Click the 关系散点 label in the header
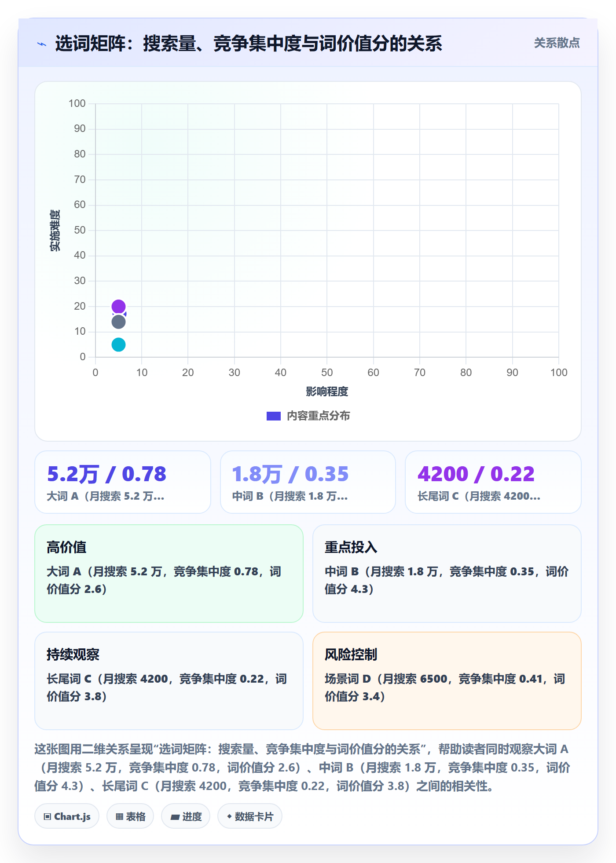Screen dimensions: 616x863 [557, 43]
